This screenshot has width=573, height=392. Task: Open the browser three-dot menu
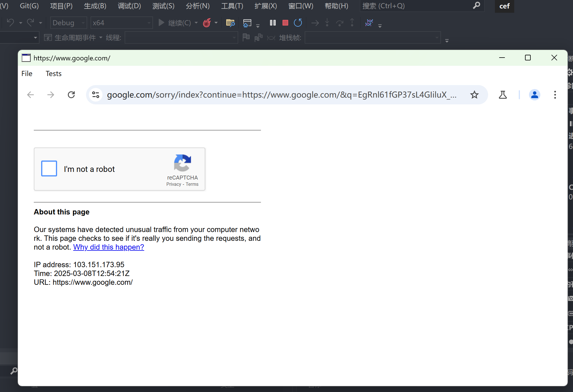(x=555, y=95)
